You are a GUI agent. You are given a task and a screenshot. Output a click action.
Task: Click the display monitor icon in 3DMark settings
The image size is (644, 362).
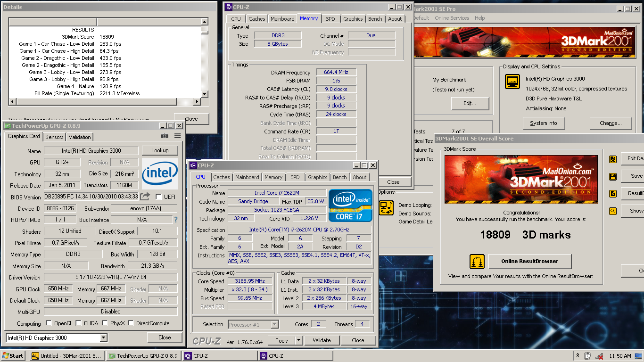click(x=512, y=82)
